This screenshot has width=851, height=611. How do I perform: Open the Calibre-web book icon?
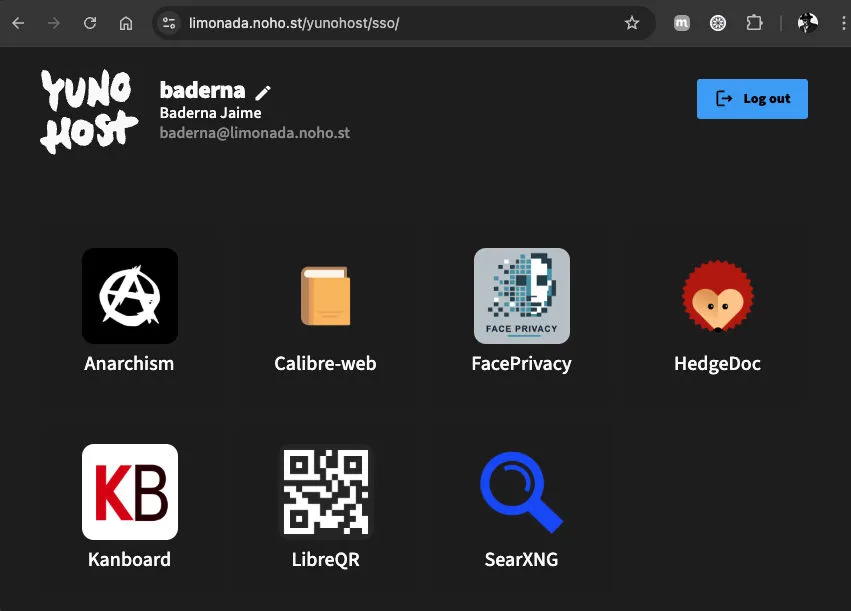coord(326,296)
